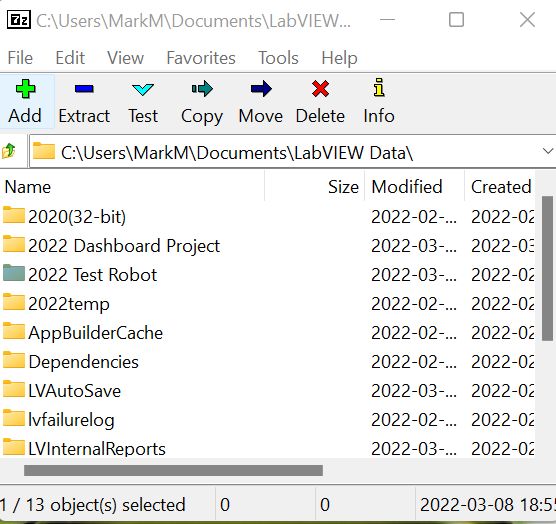Click the blue Extract minus icon
This screenshot has height=524, width=556.
pyautogui.click(x=84, y=89)
